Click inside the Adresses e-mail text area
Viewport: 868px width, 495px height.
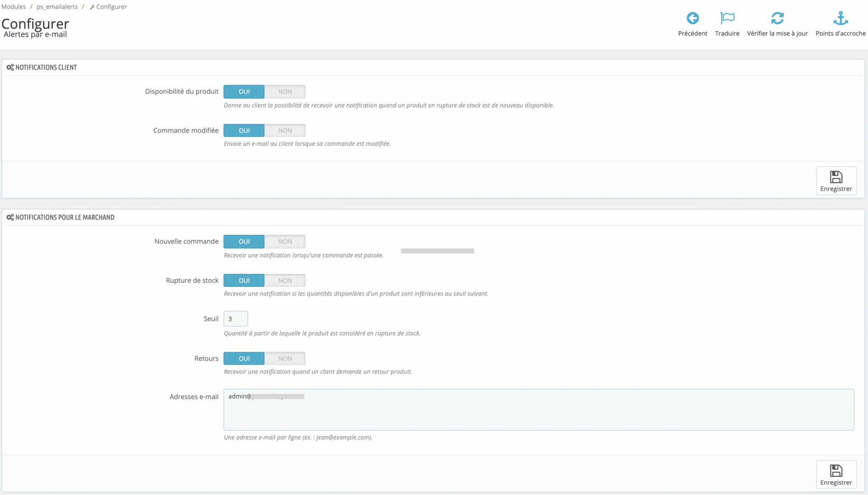(x=538, y=410)
